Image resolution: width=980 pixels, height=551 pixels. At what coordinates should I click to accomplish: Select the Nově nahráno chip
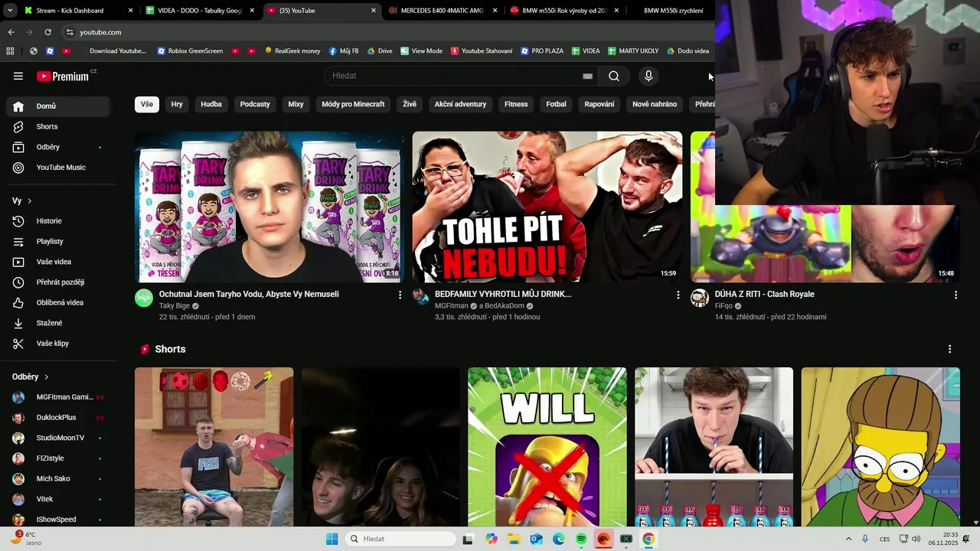(655, 104)
